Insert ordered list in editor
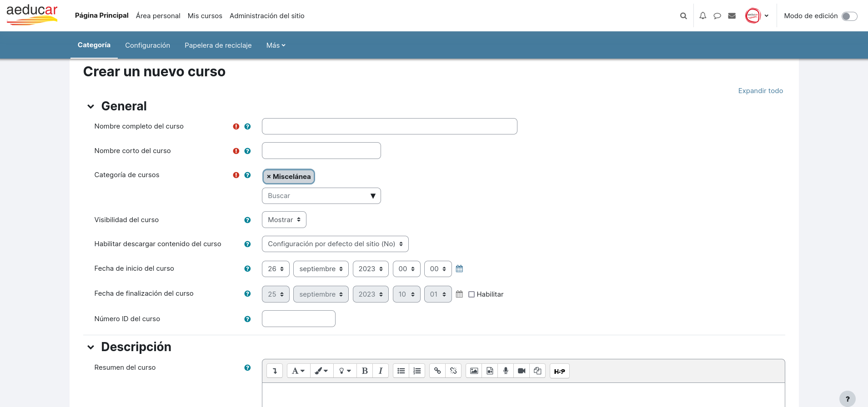The width and height of the screenshot is (868, 407). (x=417, y=371)
